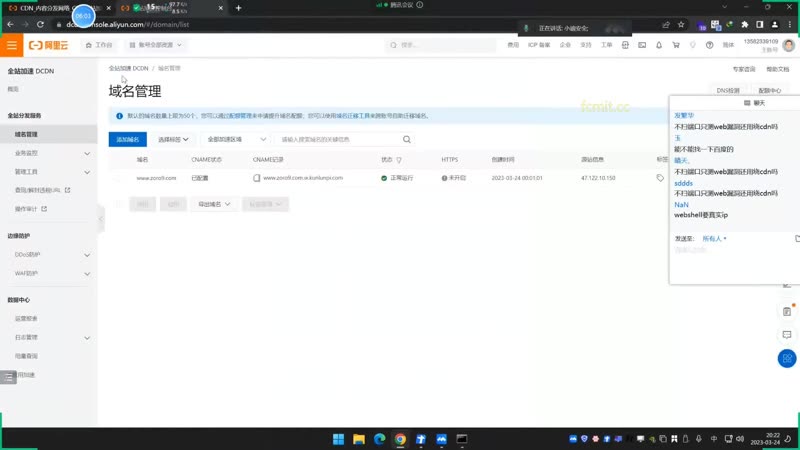The image size is (800, 450).
Task: Open a new browser tab
Action: click(x=238, y=8)
